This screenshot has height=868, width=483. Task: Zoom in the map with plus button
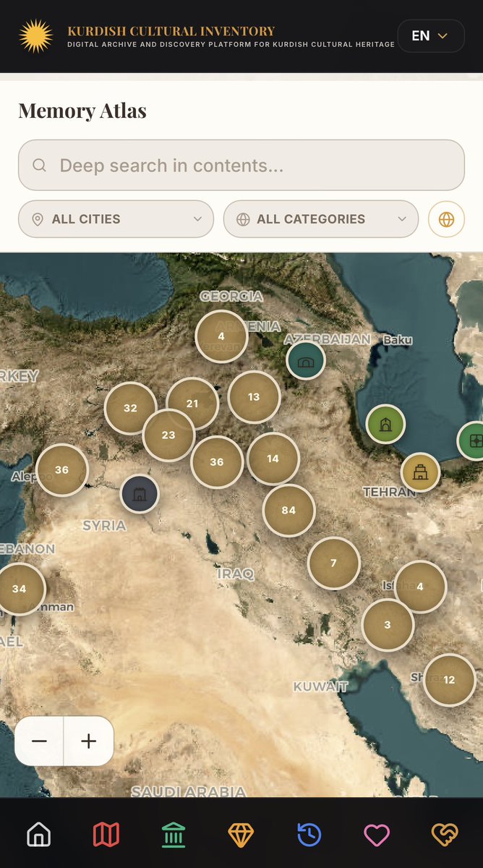[x=89, y=741]
